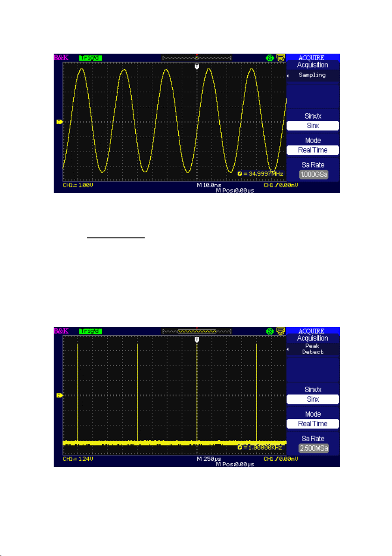Toggle RealTime mode on the Sampling screen
Image resolution: width=392 pixels, height=556 pixels.
pos(313,150)
